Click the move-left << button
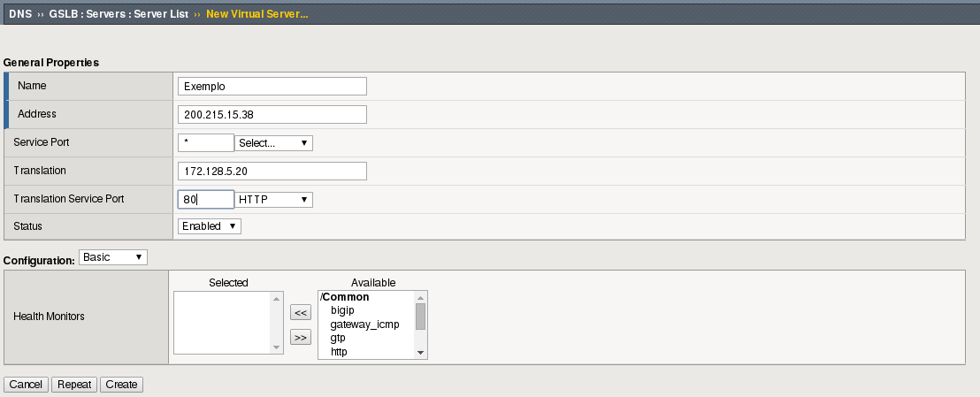The image size is (980, 397). click(300, 312)
